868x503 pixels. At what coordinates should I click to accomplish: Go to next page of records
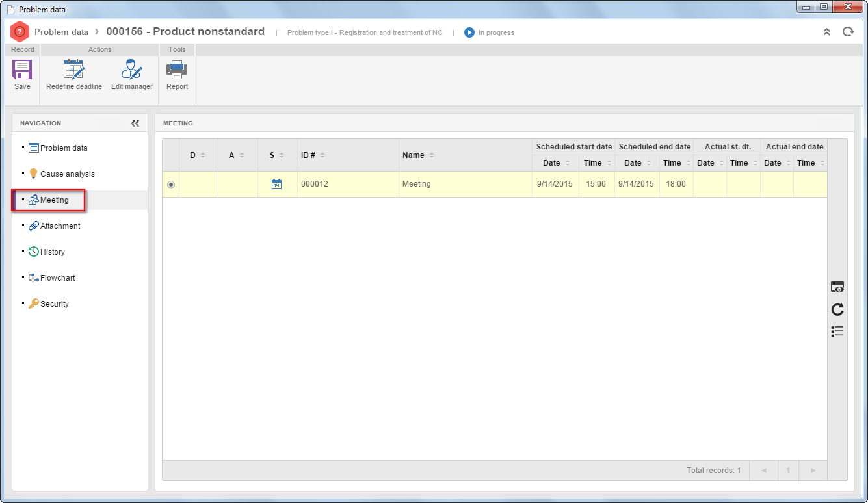click(x=813, y=470)
